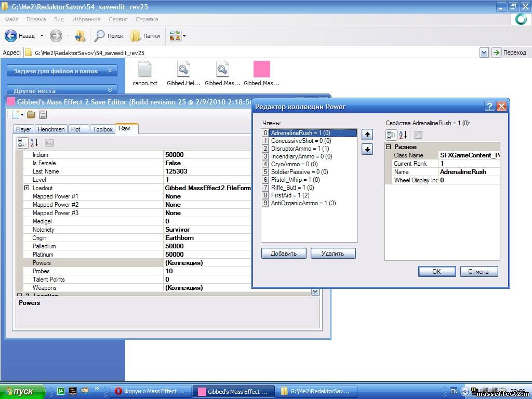Click the Iridium value 50000

coord(175,155)
